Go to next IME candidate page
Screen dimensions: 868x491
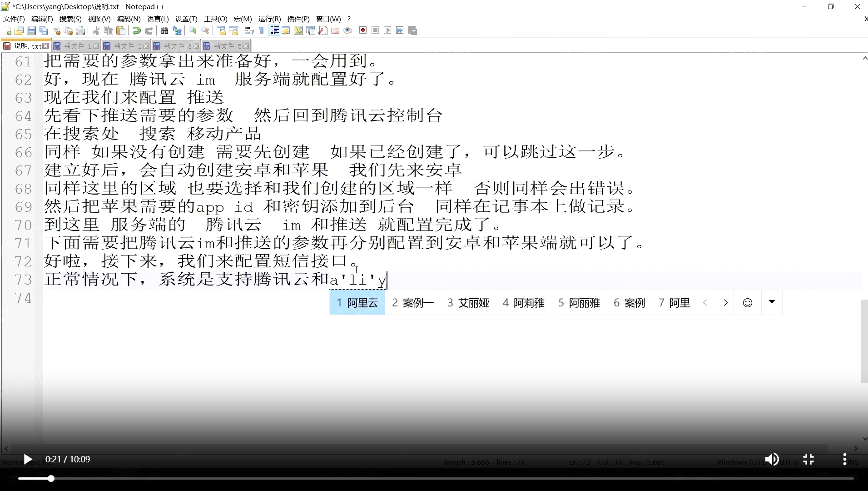click(x=725, y=303)
